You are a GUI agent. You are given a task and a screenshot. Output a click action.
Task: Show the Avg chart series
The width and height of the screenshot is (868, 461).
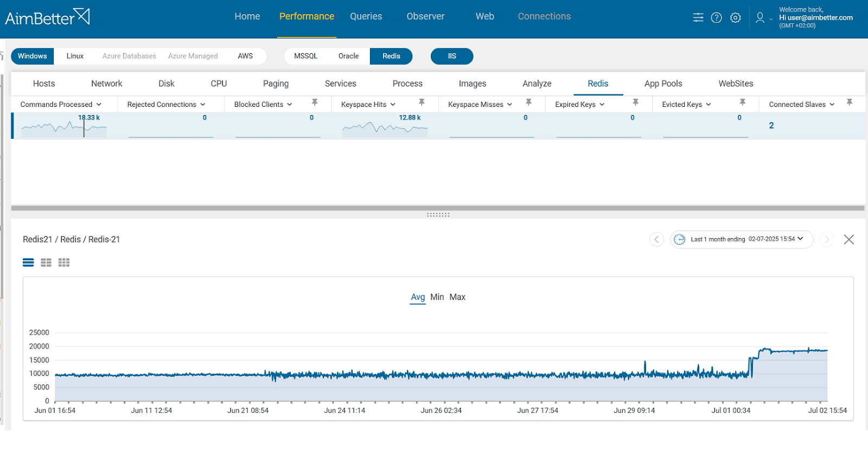pyautogui.click(x=418, y=297)
